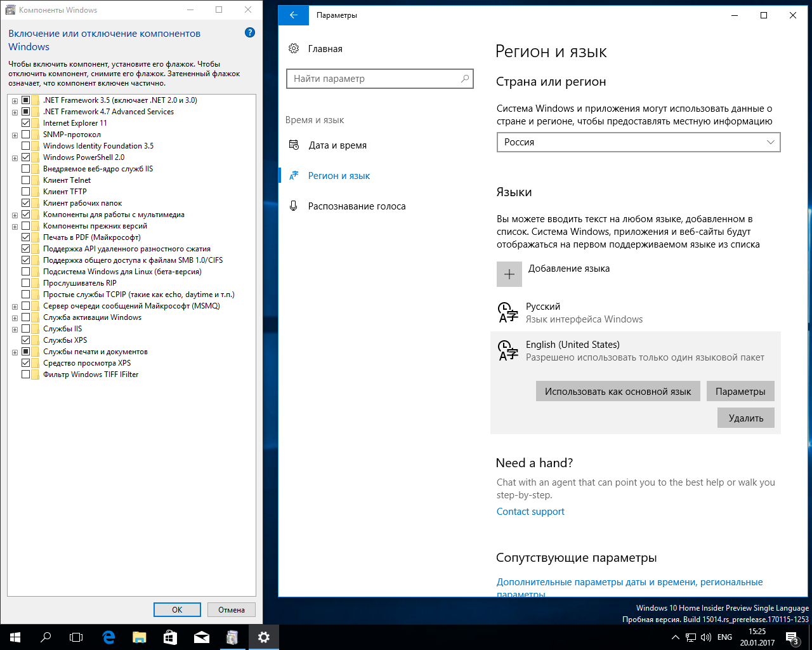Expand the MSMQ message queue server node
This screenshot has width=812, height=650.
point(15,306)
